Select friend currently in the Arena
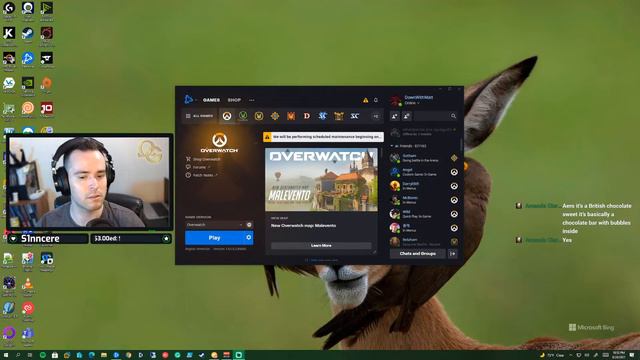Viewport: 640px width, 360px height. pos(424,158)
